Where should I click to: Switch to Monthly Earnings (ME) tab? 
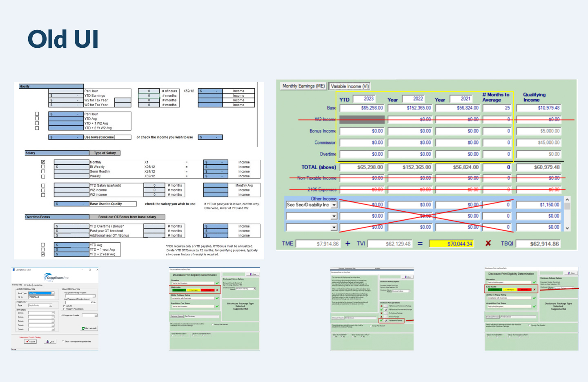coord(303,86)
